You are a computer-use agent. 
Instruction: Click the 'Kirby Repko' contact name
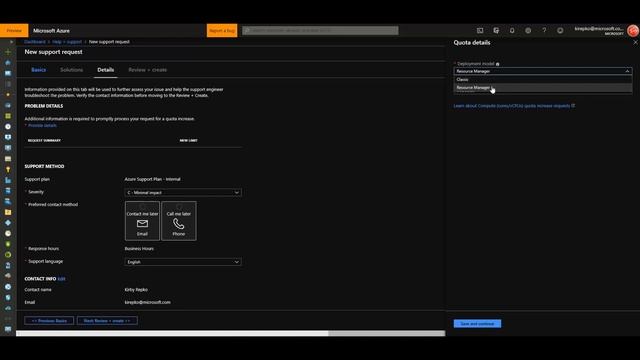pos(136,290)
